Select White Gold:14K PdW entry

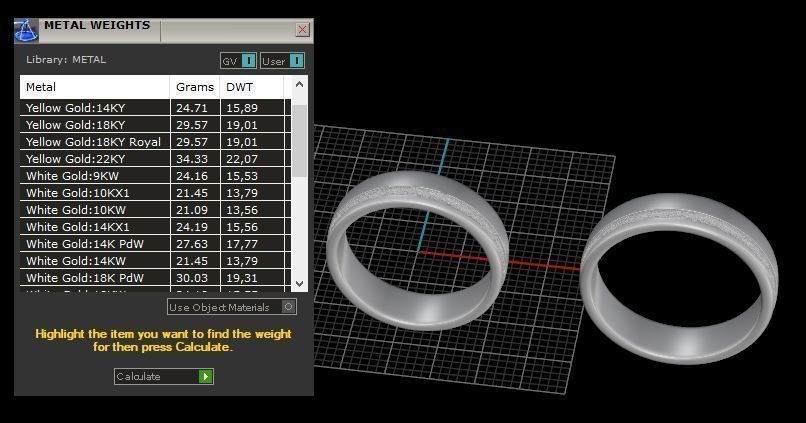point(155,244)
